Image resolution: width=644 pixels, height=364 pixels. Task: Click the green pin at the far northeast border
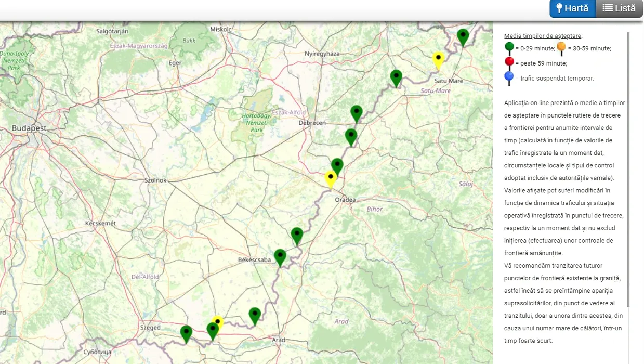click(463, 38)
